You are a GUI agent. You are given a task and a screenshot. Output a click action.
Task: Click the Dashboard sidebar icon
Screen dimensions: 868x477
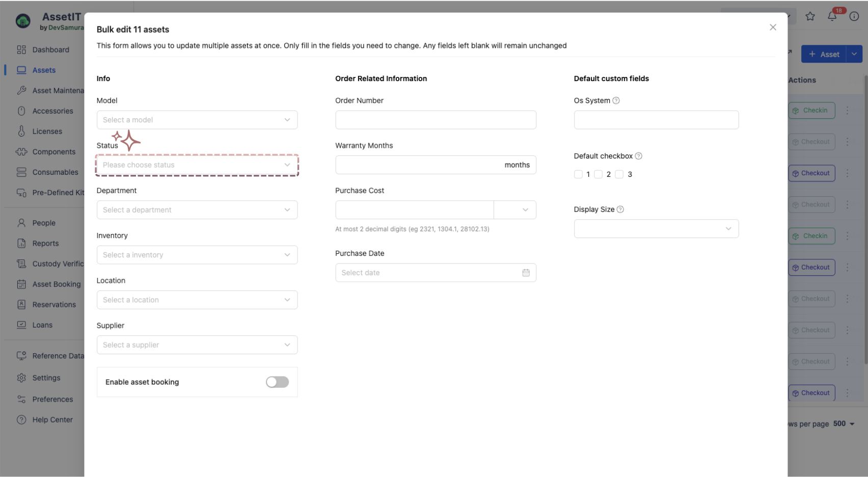(21, 49)
